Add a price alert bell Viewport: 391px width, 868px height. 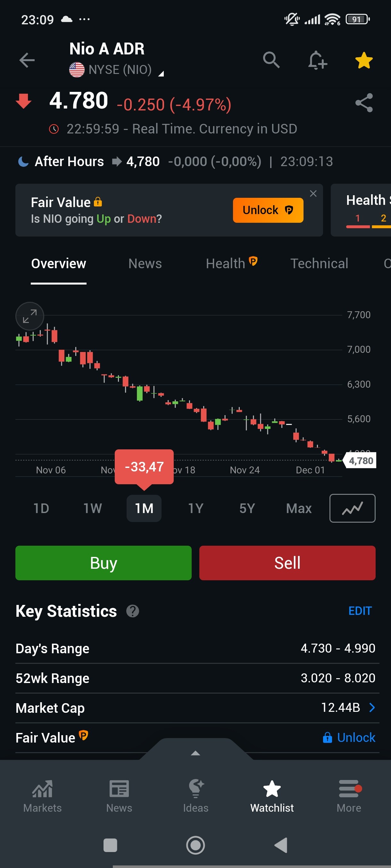pyautogui.click(x=317, y=60)
